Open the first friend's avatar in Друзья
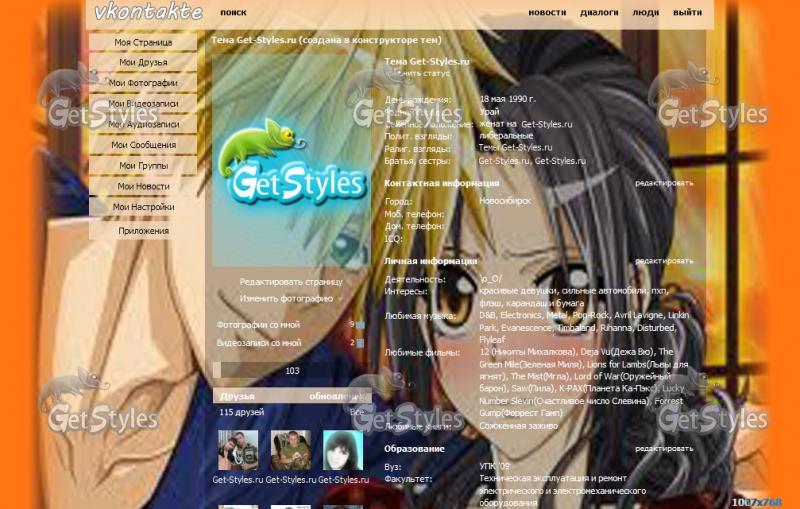800x509 pixels. pyautogui.click(x=237, y=451)
